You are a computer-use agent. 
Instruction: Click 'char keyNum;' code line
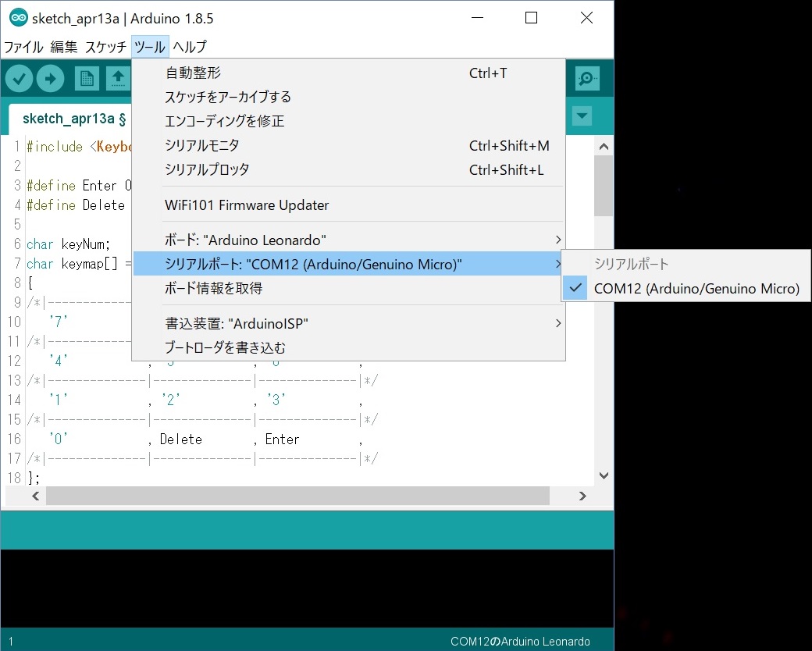coord(69,244)
